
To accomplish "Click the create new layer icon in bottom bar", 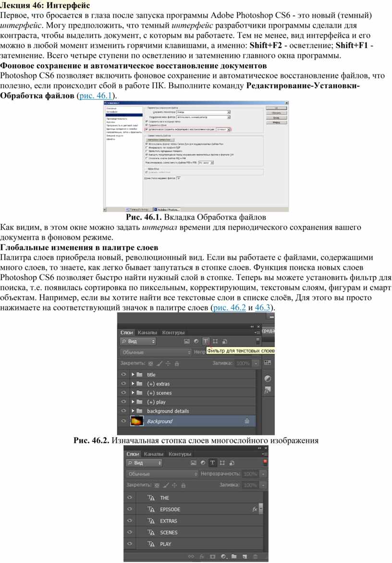I will (x=245, y=557).
